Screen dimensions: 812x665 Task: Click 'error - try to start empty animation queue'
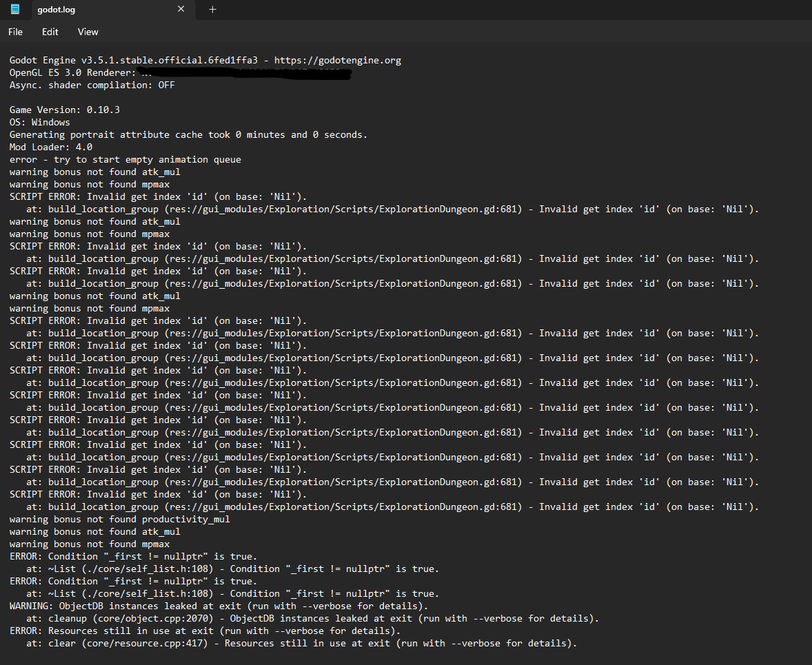point(125,159)
